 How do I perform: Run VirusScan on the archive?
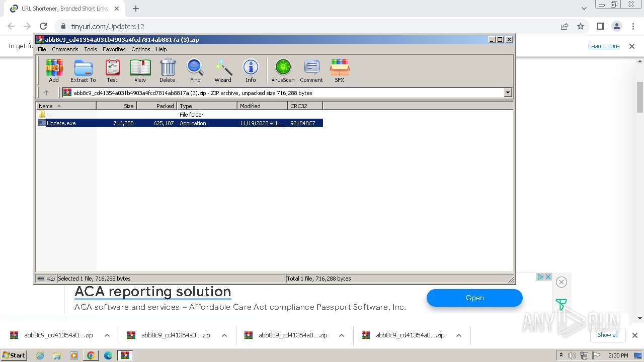coord(283,70)
